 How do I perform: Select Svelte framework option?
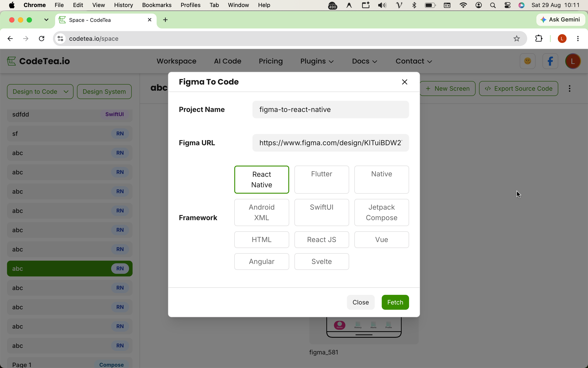[322, 261]
